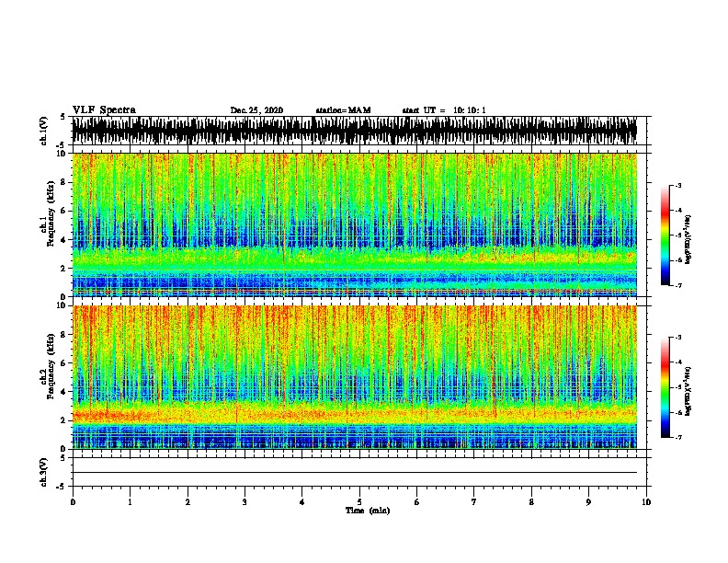This screenshot has width=728, height=563.
Task: Click the ch.1 frequency axis "4" tick label
Action: coord(64,240)
